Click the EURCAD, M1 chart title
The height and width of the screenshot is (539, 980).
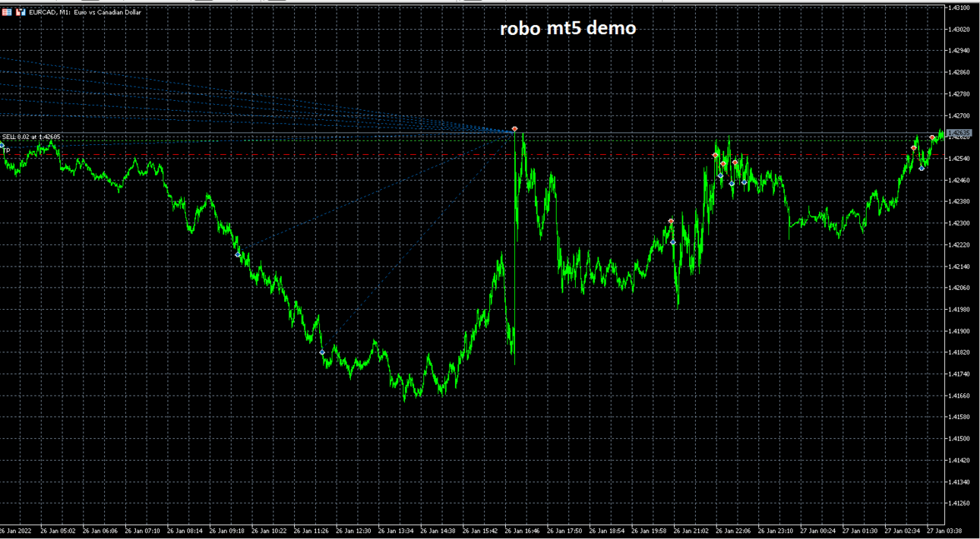(x=84, y=12)
